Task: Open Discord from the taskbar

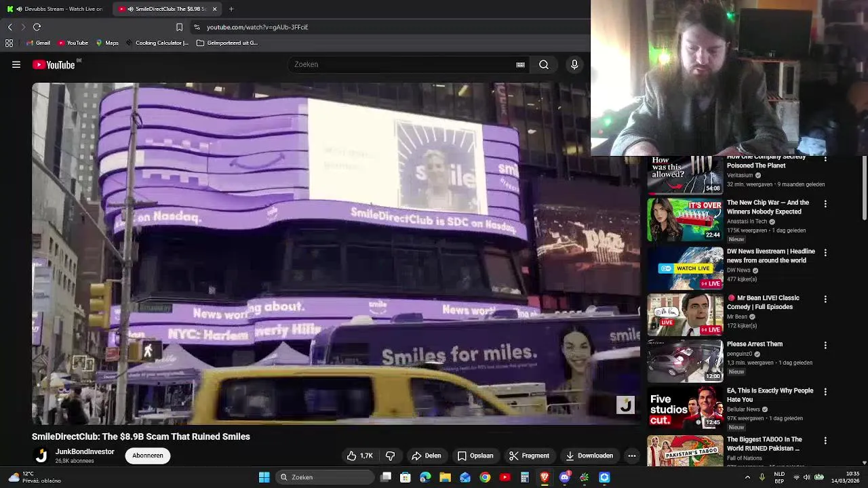Action: click(564, 477)
